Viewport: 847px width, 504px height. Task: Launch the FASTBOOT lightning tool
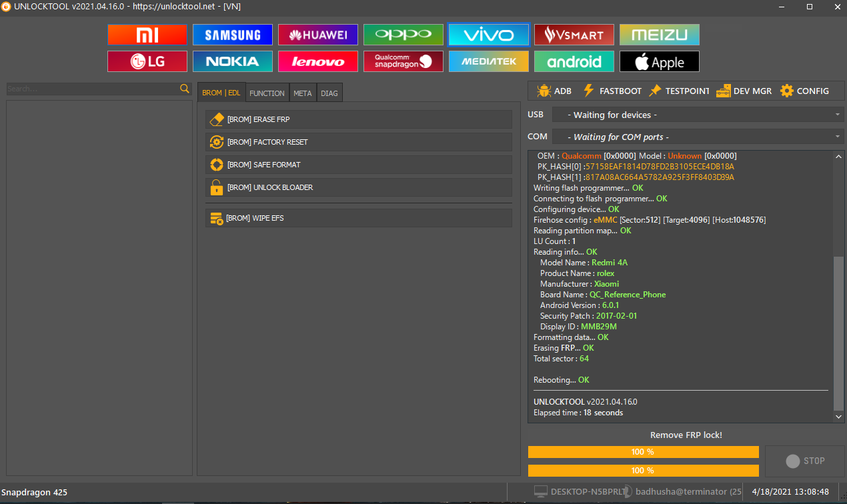tap(612, 91)
